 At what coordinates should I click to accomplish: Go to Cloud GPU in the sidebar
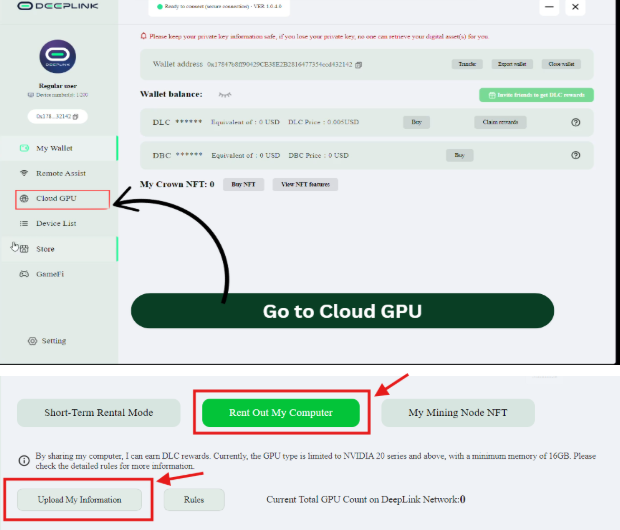[62, 199]
